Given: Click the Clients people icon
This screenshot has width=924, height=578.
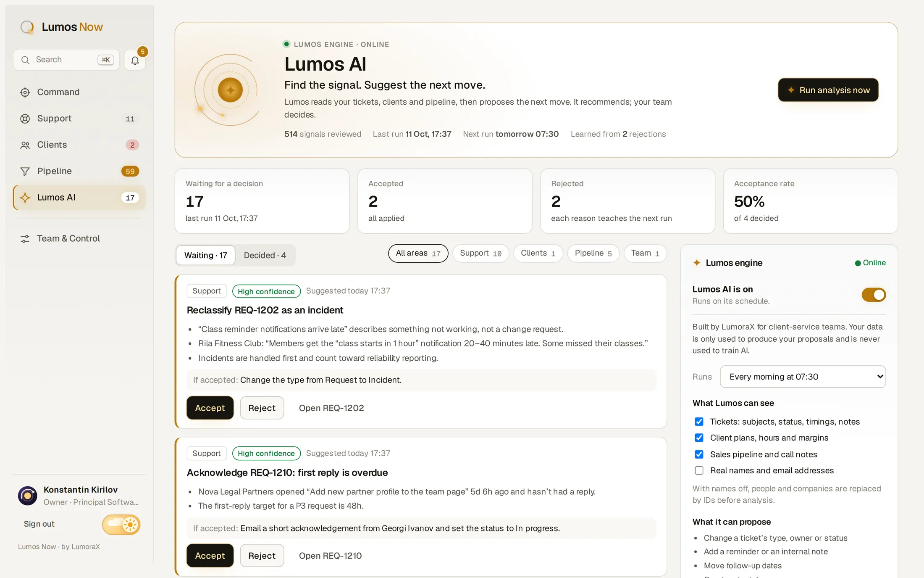Looking at the screenshot, I should 25,145.
